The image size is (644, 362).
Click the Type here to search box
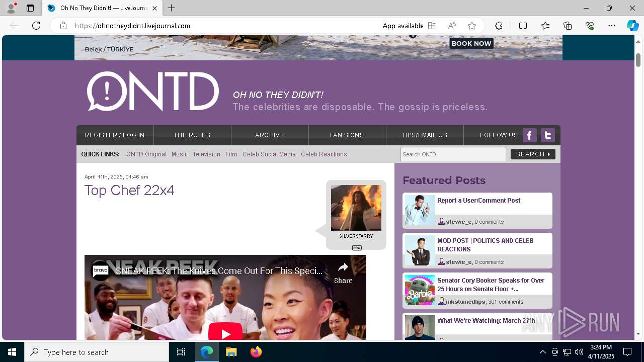pyautogui.click(x=97, y=352)
